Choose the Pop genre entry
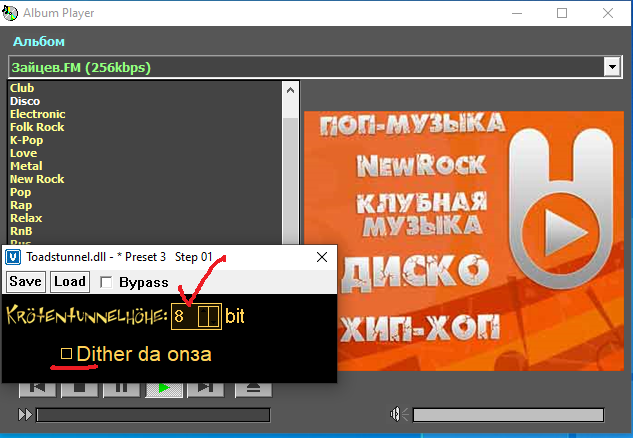This screenshot has height=438, width=633. coord(20,192)
